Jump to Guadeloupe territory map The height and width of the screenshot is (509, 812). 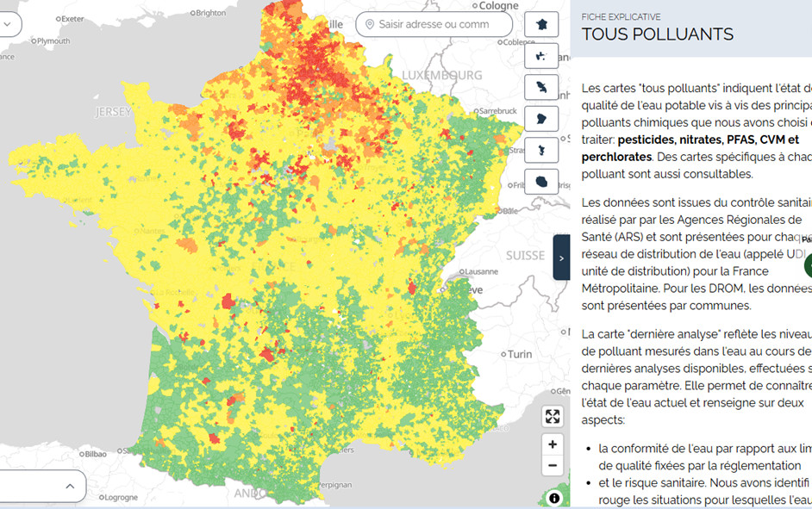click(x=541, y=56)
